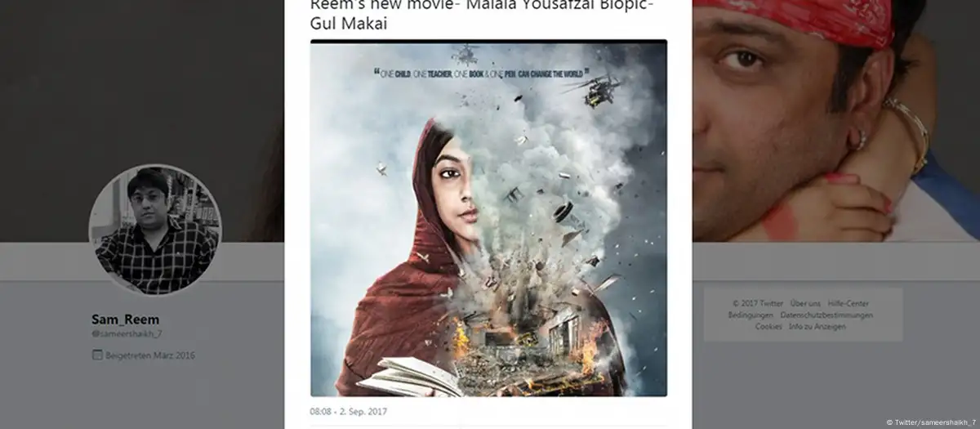
Task: View the profile header banner photo
Action: [836, 121]
